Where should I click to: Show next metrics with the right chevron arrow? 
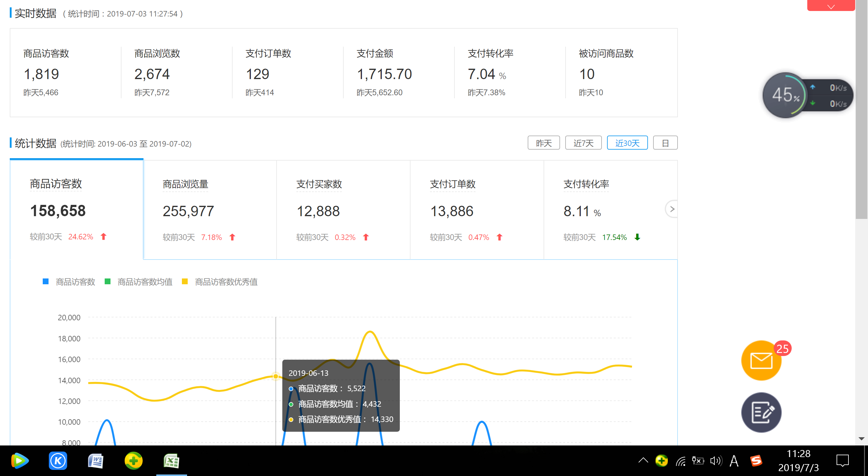coord(672,209)
